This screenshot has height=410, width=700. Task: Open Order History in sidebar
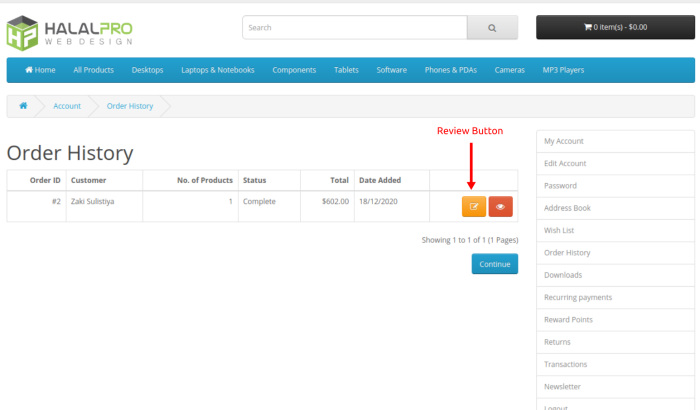coord(615,253)
